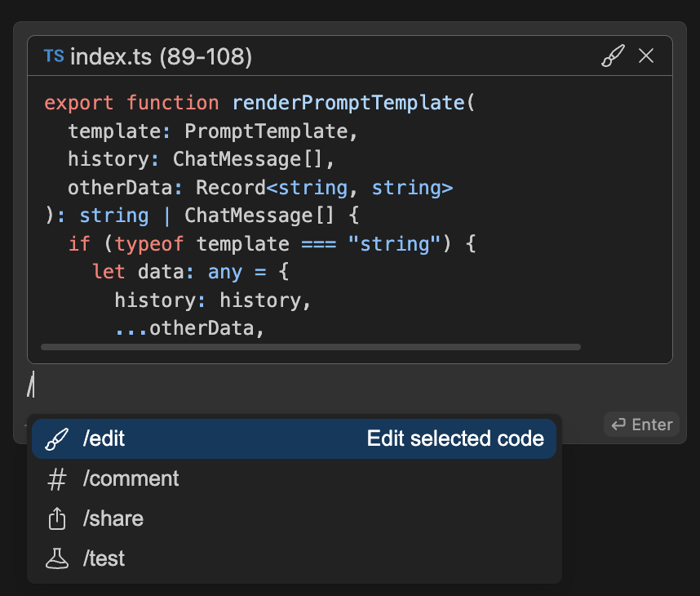Click the paintbrush icon in snippet header
This screenshot has width=700, height=596.
[613, 56]
